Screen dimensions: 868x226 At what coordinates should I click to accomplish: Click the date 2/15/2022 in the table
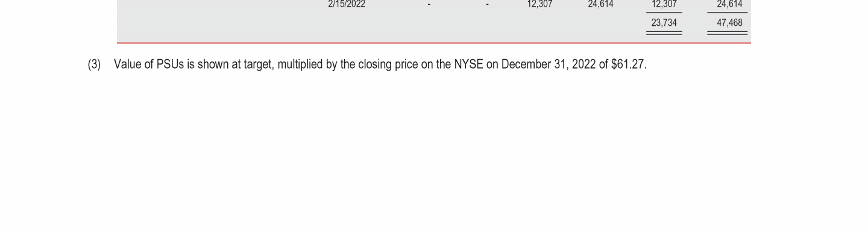pos(347,4)
